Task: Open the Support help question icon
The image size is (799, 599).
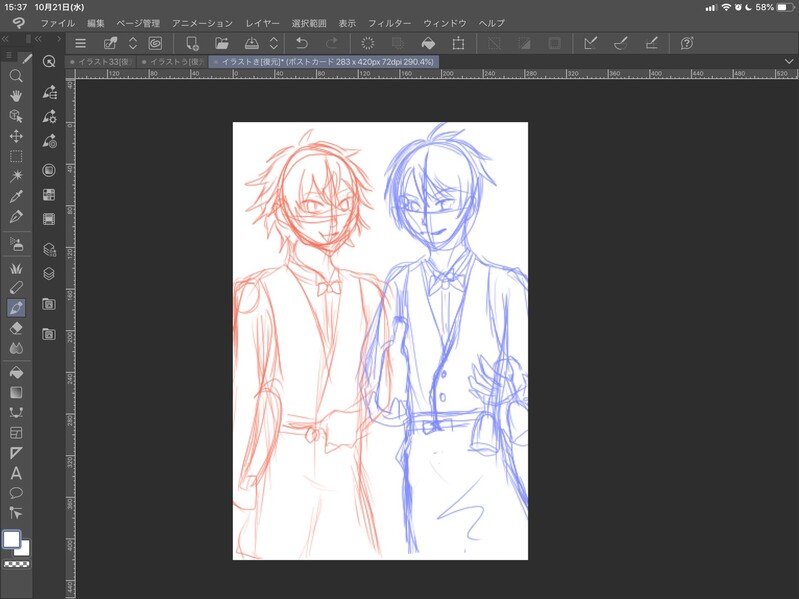Action: click(x=687, y=43)
